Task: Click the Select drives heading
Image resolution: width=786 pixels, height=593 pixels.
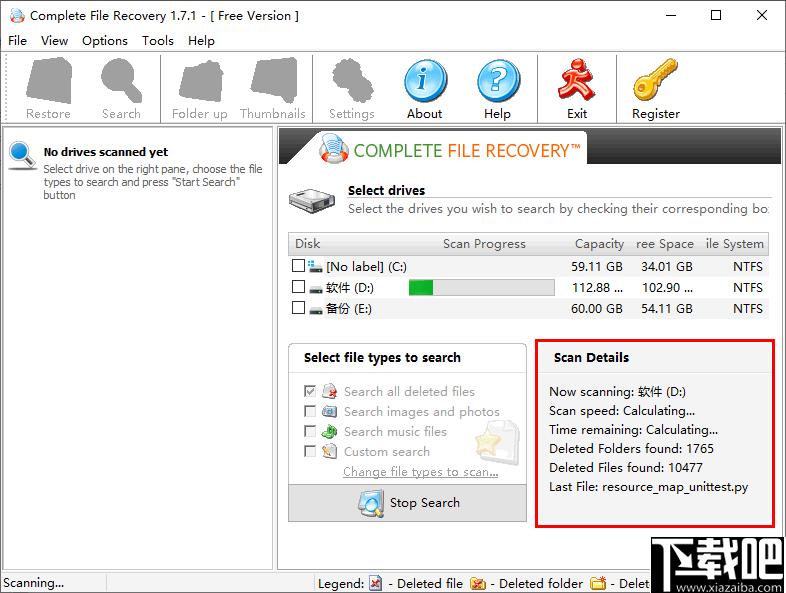Action: pos(386,190)
